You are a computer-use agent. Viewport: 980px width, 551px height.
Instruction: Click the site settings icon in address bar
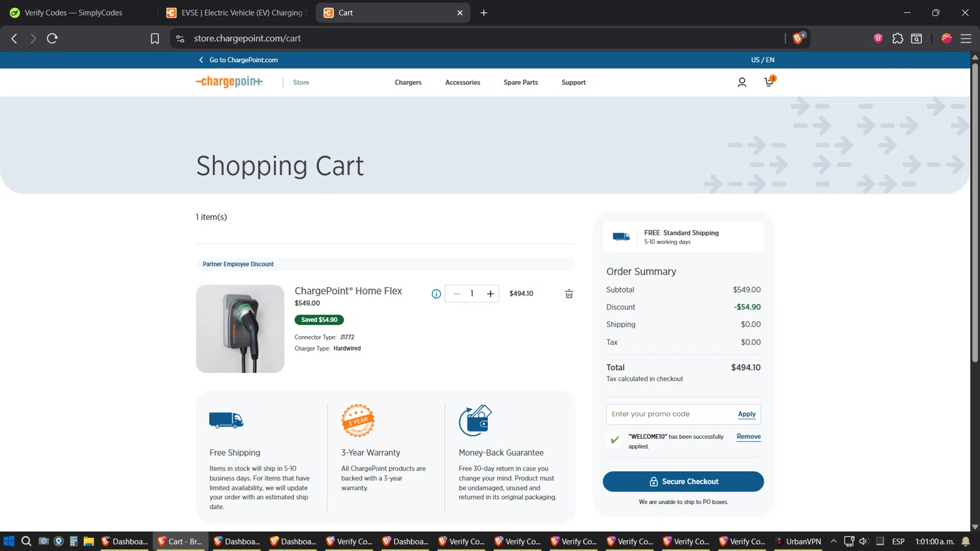(180, 39)
